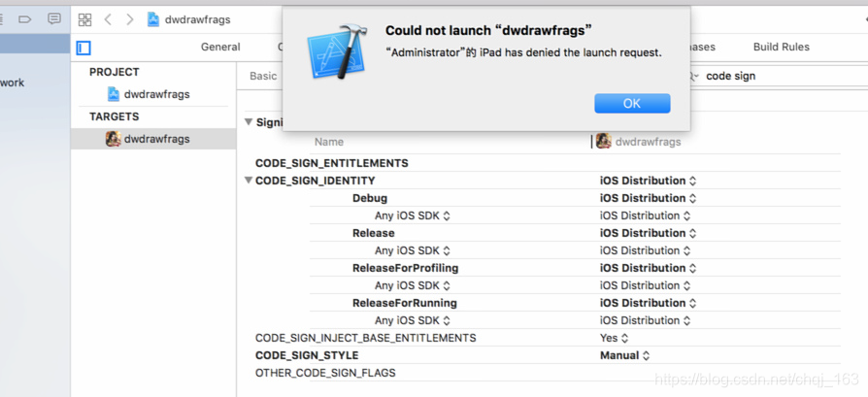Select the Debug configuration row label
The image size is (868, 397).
(x=370, y=198)
